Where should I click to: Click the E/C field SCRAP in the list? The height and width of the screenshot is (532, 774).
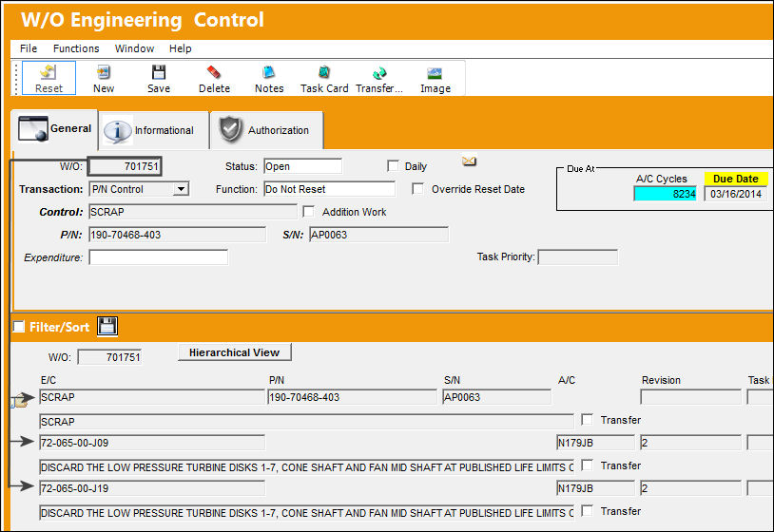(x=152, y=397)
